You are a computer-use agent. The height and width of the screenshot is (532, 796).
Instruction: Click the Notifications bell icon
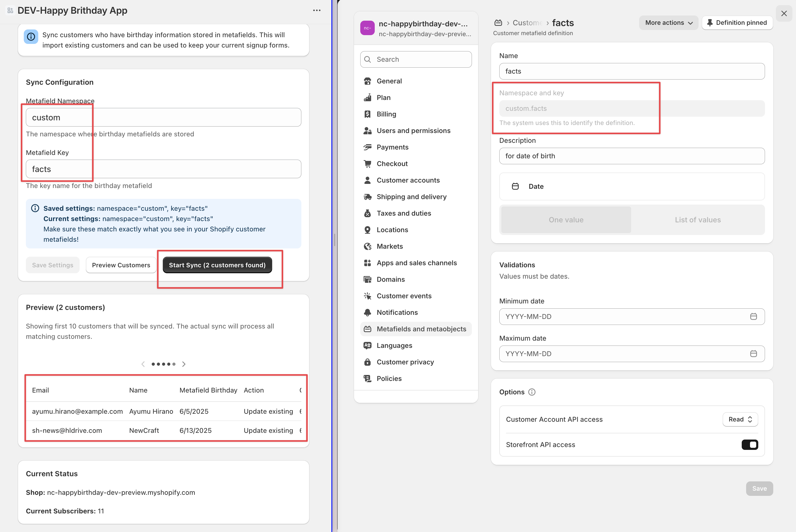[368, 312]
